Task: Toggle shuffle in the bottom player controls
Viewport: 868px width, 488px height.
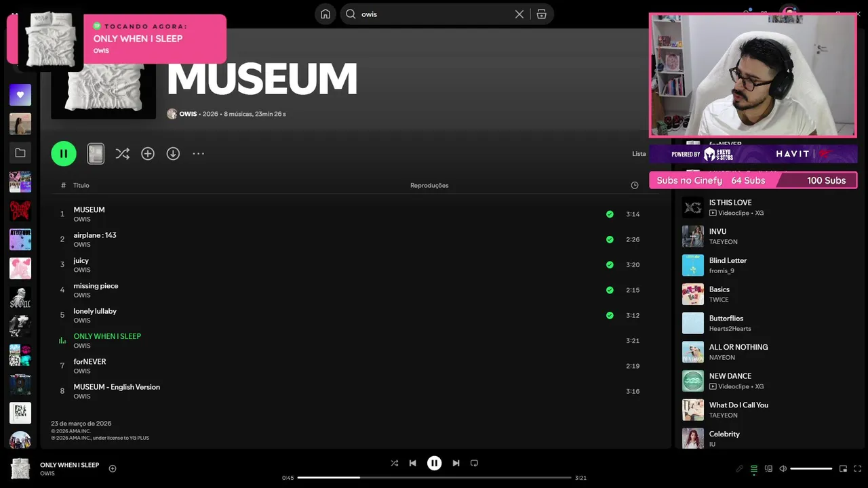Action: click(x=395, y=463)
